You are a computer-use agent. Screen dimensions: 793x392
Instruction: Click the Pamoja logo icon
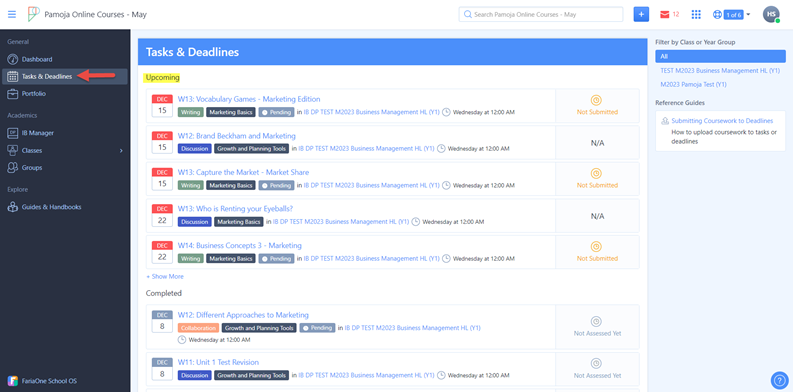[33, 14]
